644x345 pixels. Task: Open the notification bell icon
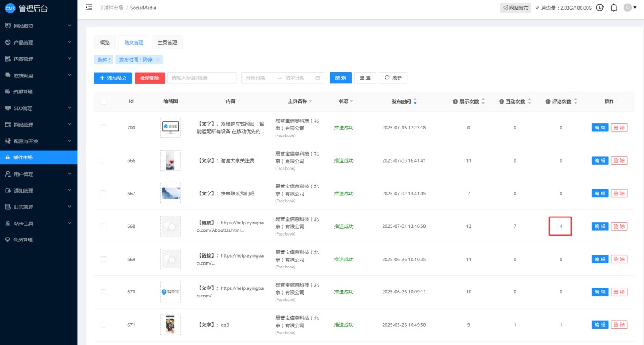(x=614, y=8)
